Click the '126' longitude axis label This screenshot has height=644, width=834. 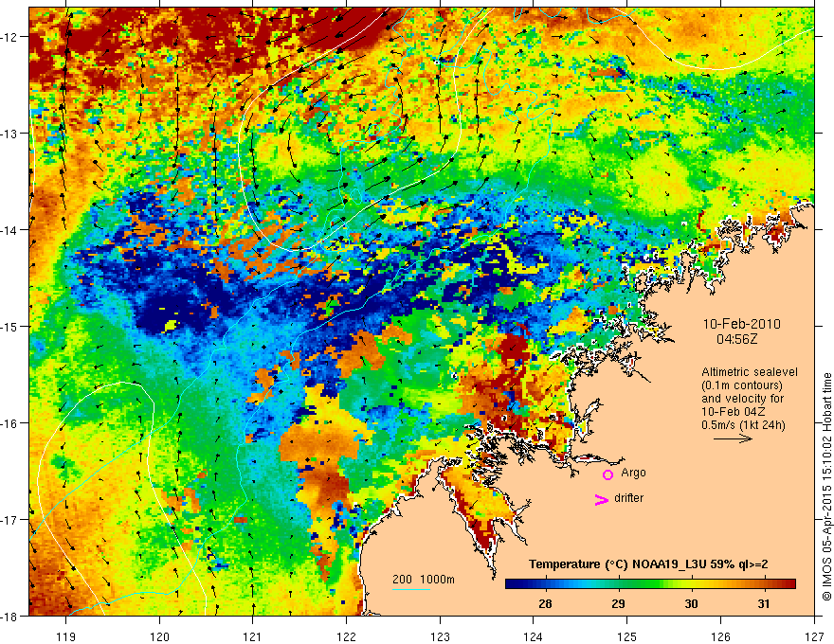720,636
